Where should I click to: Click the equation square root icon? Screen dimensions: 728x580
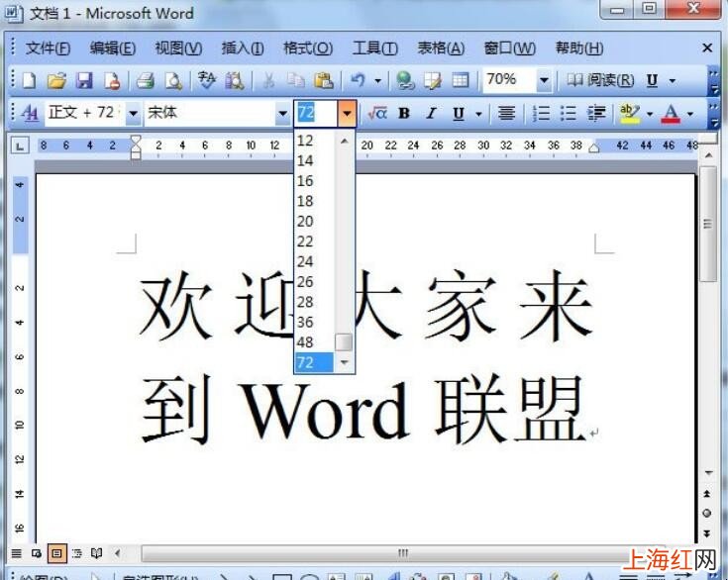[x=377, y=113]
